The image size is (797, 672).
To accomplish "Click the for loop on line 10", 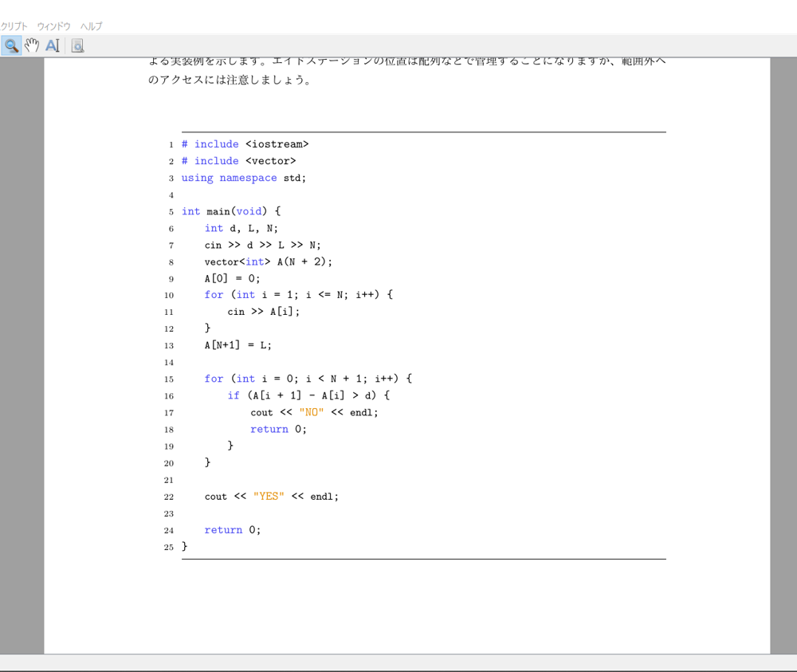I will 299,295.
